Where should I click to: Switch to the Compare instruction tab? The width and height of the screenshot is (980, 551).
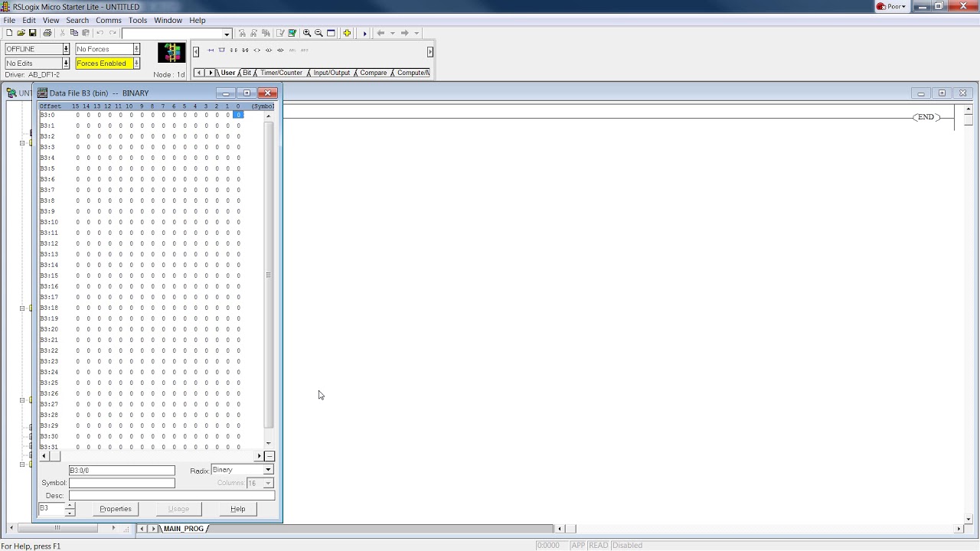(374, 73)
